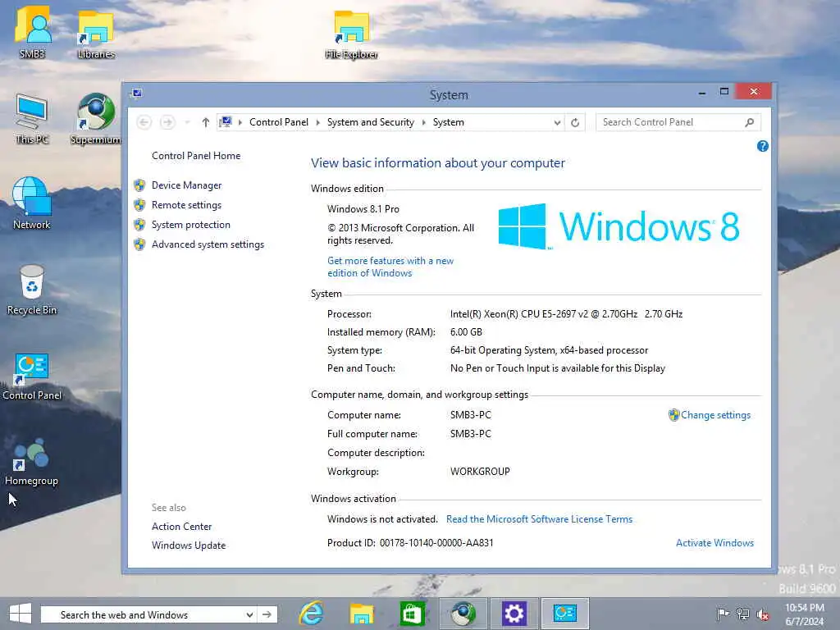Click Activate Windows link
This screenshot has height=630, width=840.
(x=714, y=543)
